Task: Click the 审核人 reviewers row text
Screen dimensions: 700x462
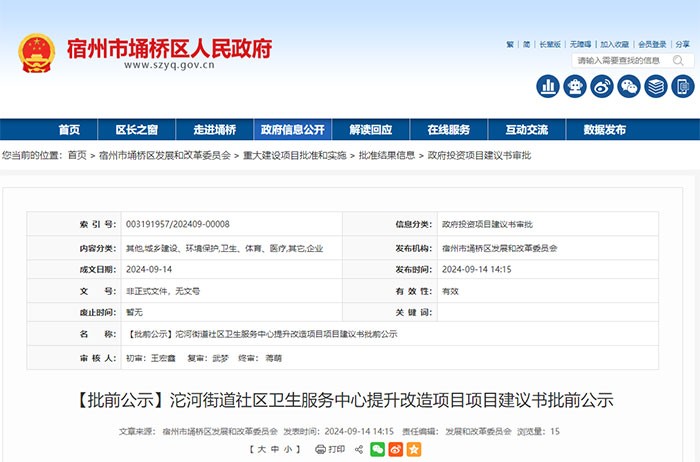Action: (204, 358)
